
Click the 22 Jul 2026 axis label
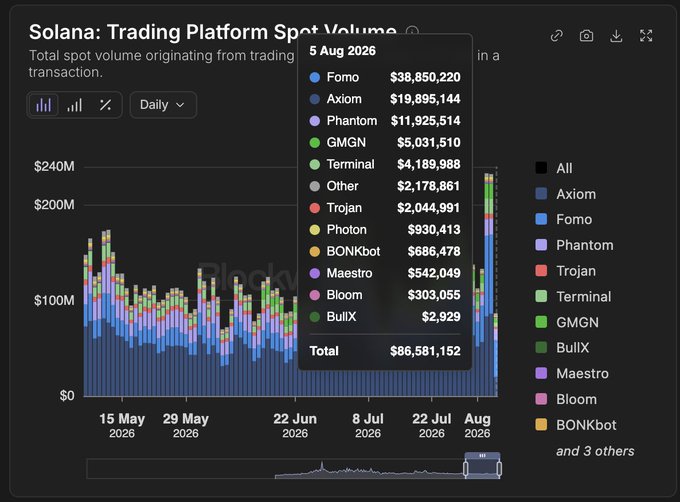432,425
